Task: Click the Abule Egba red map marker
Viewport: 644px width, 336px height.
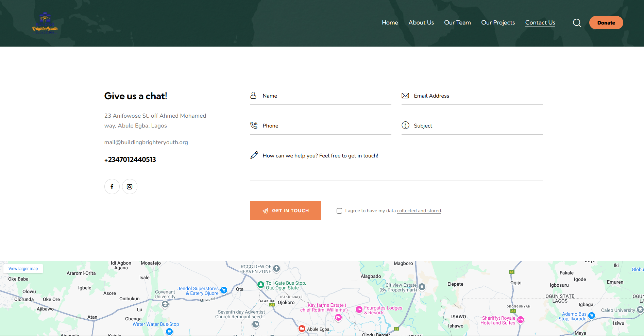Action: (x=302, y=328)
